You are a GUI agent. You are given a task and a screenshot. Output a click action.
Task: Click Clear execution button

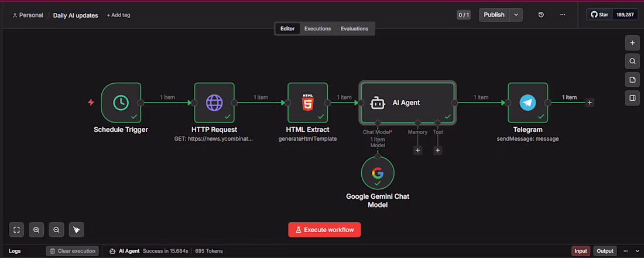click(73, 250)
